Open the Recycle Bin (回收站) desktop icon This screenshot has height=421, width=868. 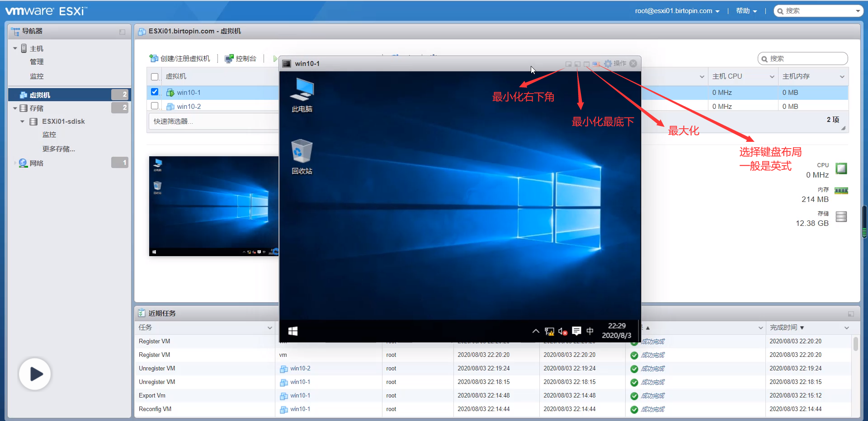pyautogui.click(x=302, y=157)
